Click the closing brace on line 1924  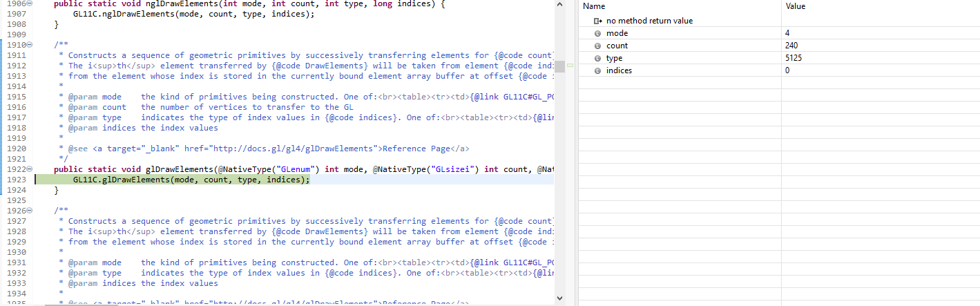[x=57, y=190]
